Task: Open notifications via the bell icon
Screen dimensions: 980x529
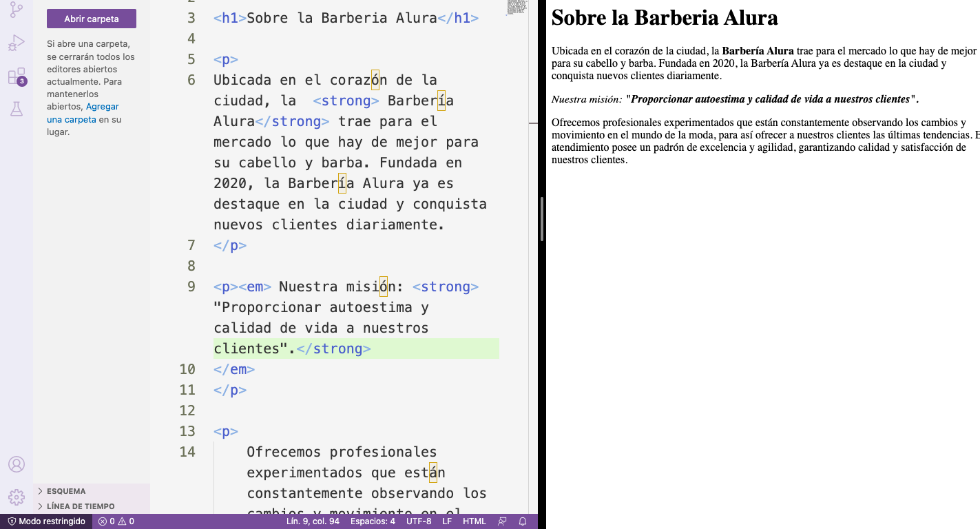Action: 522,521
